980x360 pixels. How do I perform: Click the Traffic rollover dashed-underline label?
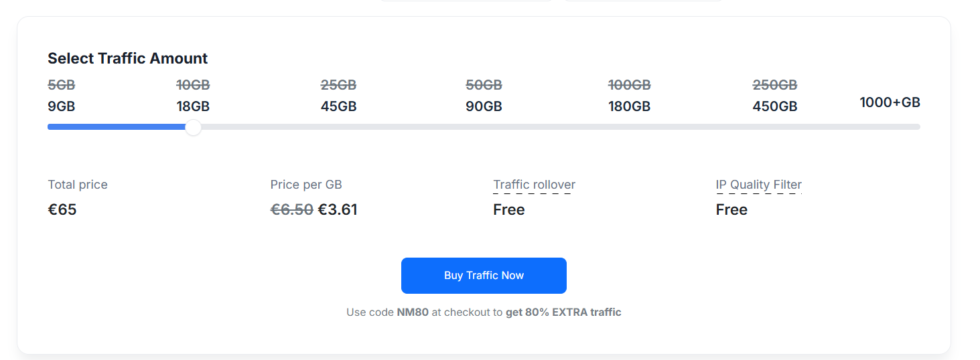534,185
